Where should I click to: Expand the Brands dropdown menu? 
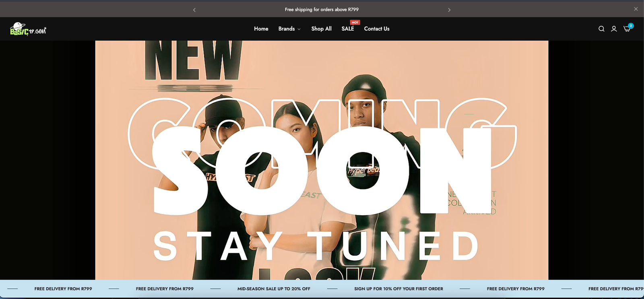(x=287, y=29)
